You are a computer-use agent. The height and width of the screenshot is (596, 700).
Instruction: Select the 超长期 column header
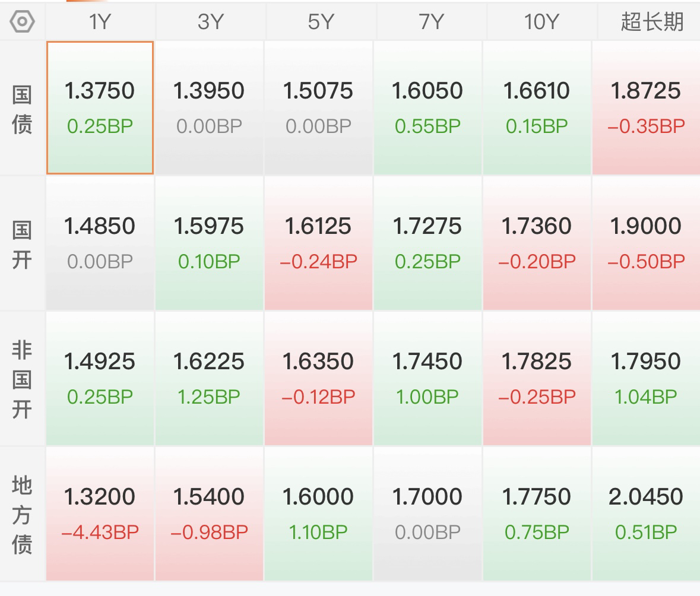click(x=651, y=22)
